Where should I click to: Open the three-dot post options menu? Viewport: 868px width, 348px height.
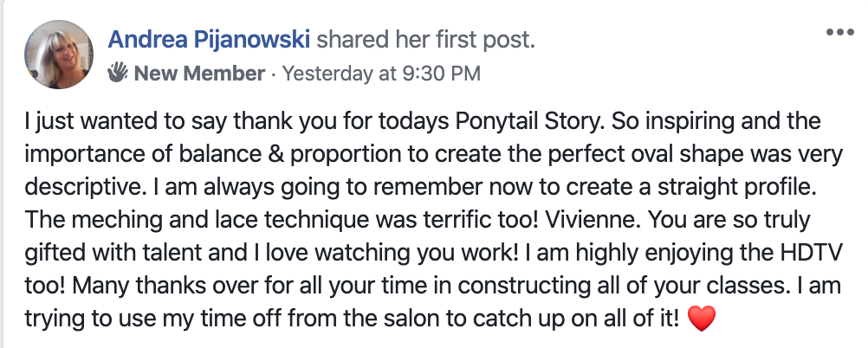tap(839, 32)
